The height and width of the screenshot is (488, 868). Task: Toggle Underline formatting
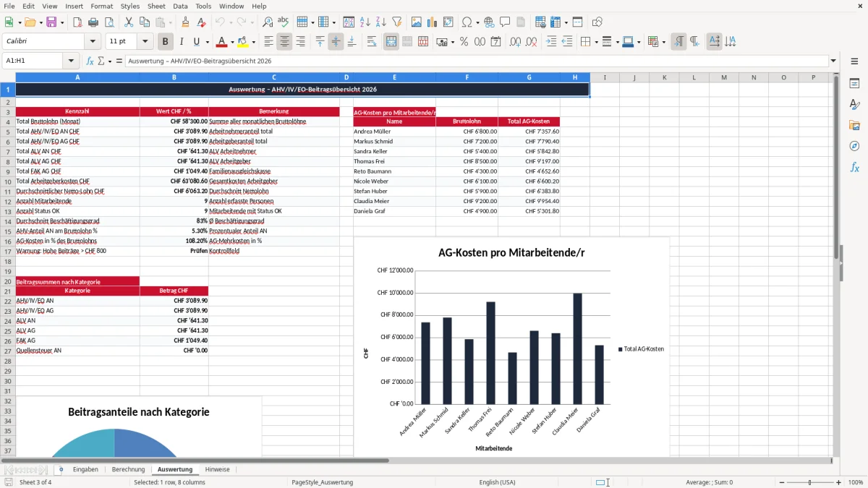pyautogui.click(x=197, y=42)
